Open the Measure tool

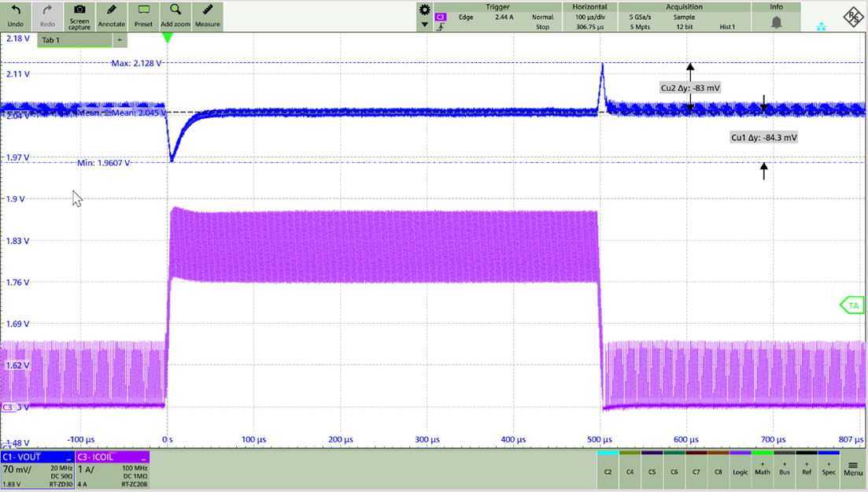click(x=207, y=16)
